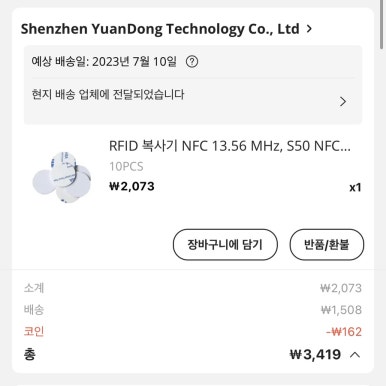Click the 코인 discount row
This screenshot has width=386, height=386.
(x=193, y=332)
